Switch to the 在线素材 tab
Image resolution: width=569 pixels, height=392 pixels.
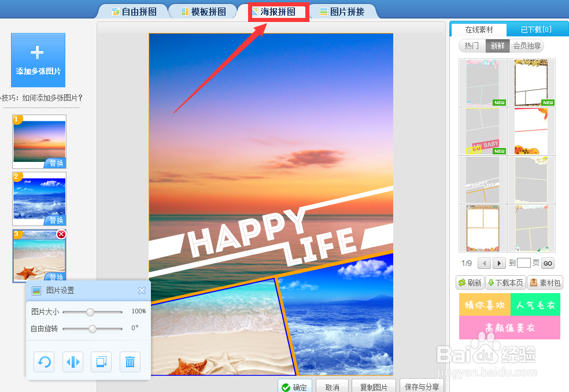[x=479, y=29]
